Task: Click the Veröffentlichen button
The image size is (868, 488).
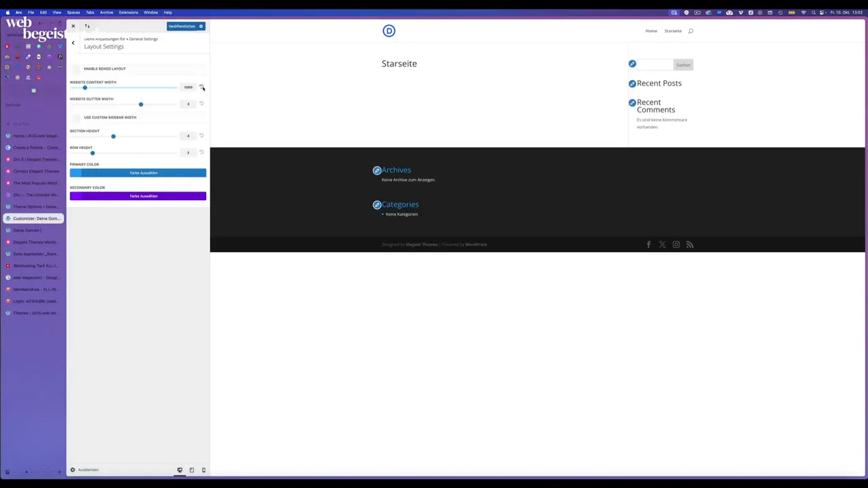Action: pyautogui.click(x=181, y=26)
